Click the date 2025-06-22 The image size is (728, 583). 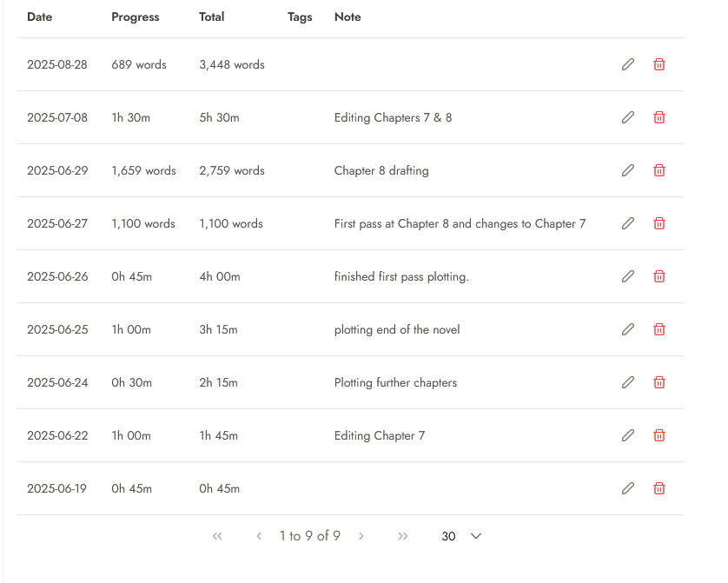point(57,435)
